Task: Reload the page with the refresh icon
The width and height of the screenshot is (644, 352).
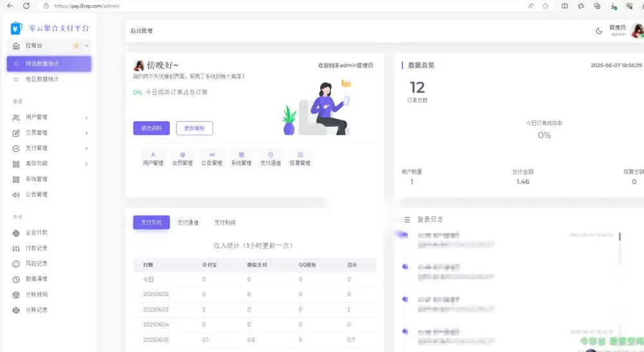Action: click(x=26, y=6)
